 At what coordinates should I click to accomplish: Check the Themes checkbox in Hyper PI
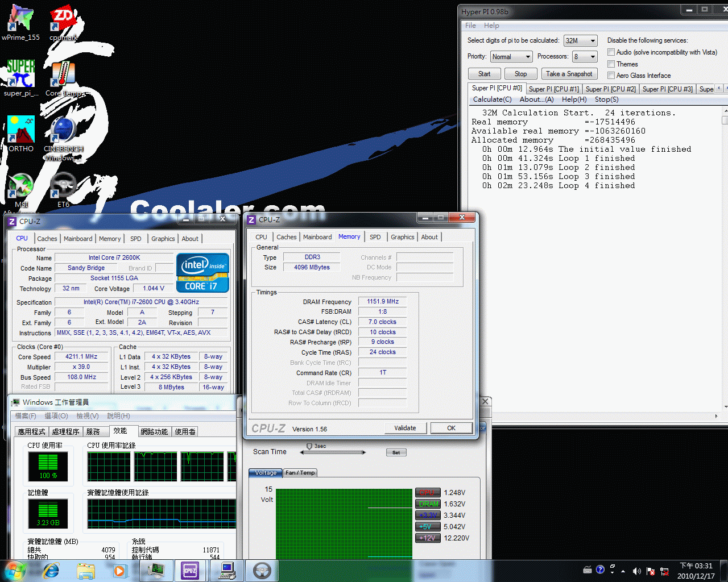tap(611, 64)
